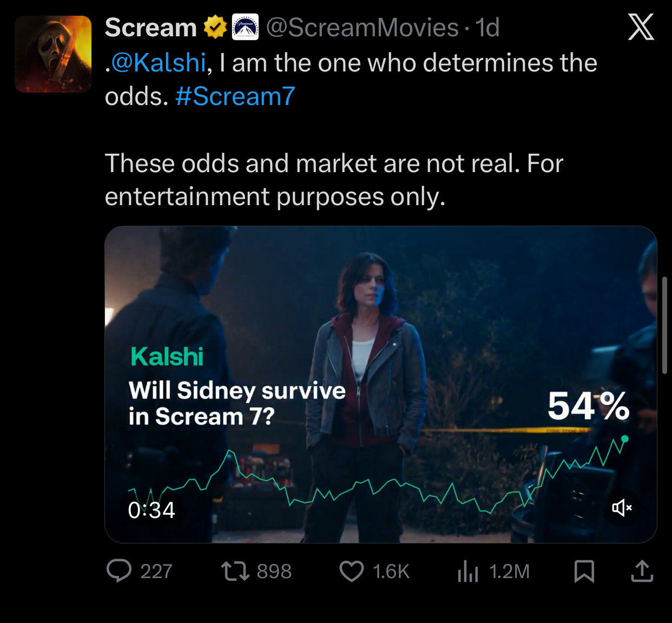Repost the tweet using the retweet icon
Image resolution: width=672 pixels, height=623 pixels.
point(235,571)
